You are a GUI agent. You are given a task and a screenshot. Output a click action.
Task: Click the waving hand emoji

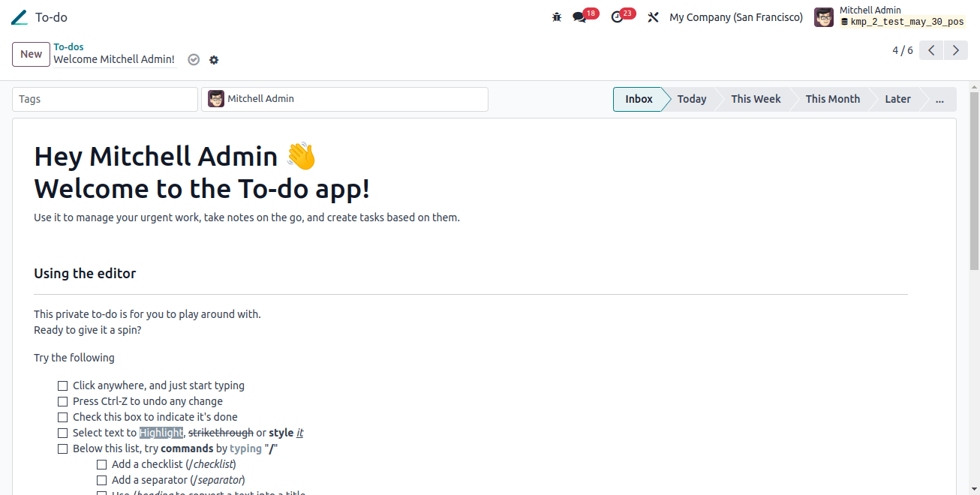301,156
